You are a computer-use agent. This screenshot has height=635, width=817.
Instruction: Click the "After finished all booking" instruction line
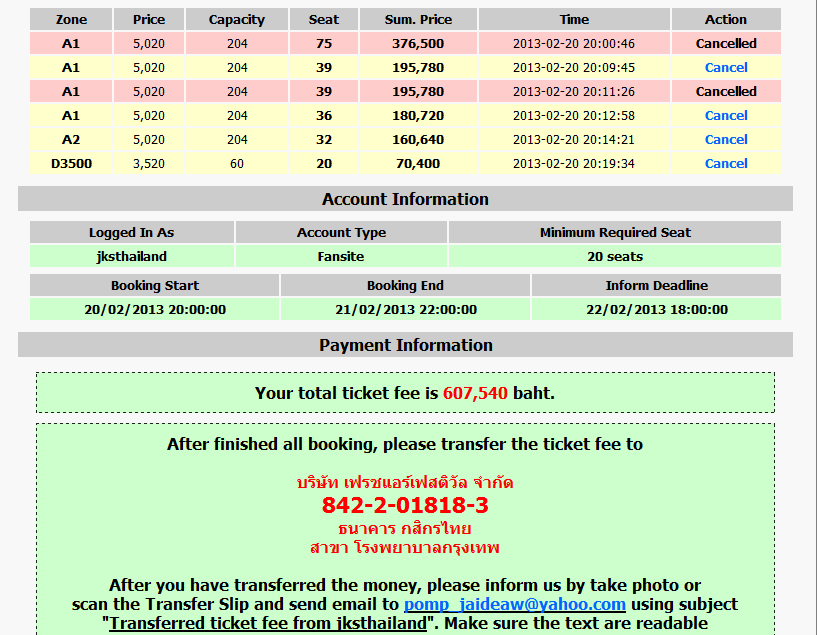pos(405,444)
